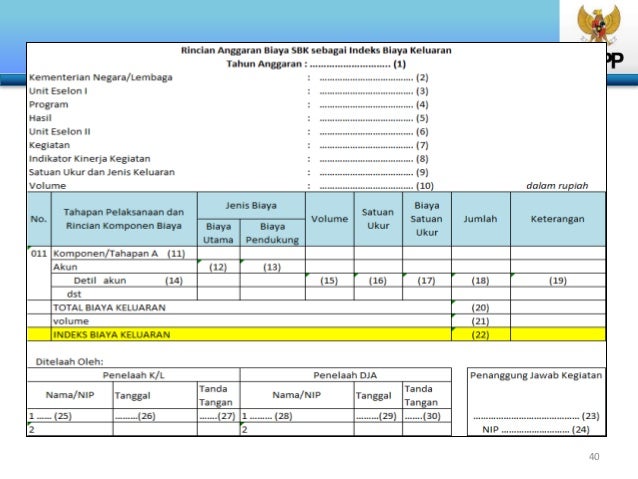Click the '(22)' index cell
This screenshot has width=638, height=479.
click(x=481, y=335)
